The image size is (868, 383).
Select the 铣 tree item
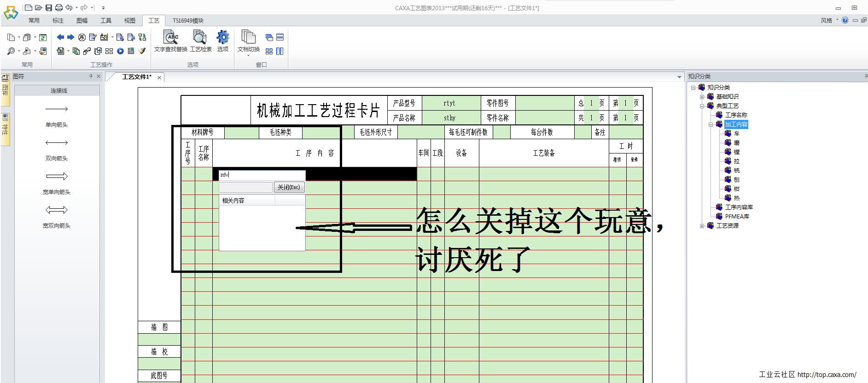tap(737, 171)
